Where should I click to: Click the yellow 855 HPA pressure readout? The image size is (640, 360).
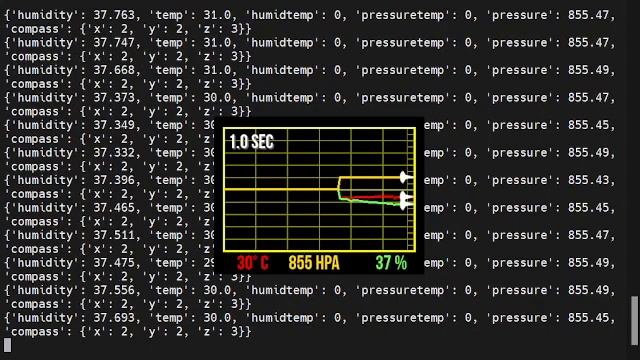(314, 263)
